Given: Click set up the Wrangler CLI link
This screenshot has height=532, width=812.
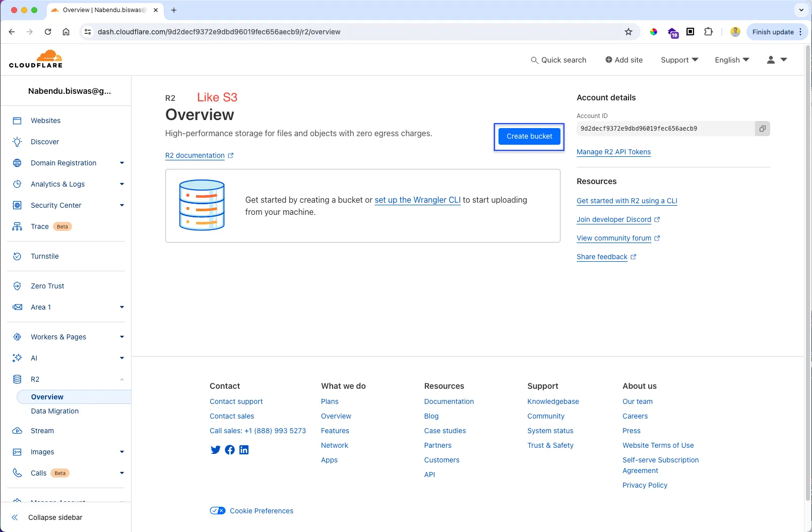Looking at the screenshot, I should (x=417, y=200).
